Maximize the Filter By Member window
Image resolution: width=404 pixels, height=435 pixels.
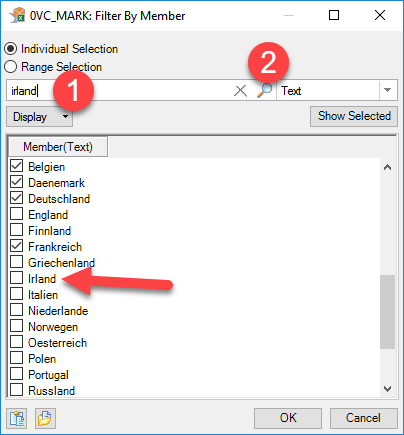coord(334,15)
